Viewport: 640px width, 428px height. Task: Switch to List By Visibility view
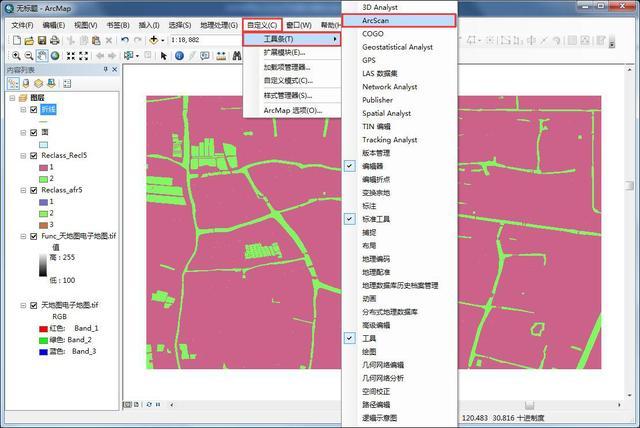pyautogui.click(x=38, y=84)
